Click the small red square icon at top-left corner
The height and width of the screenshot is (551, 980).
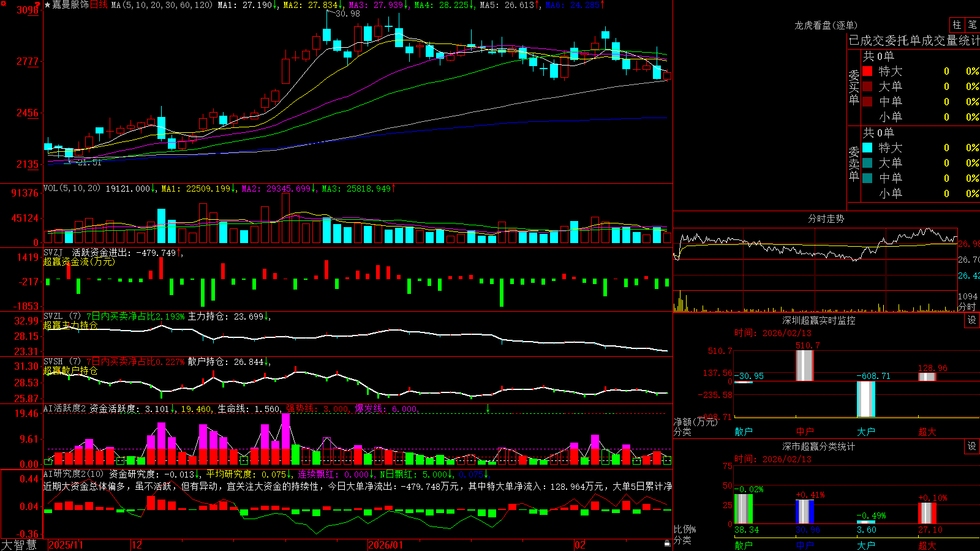(2, 2)
